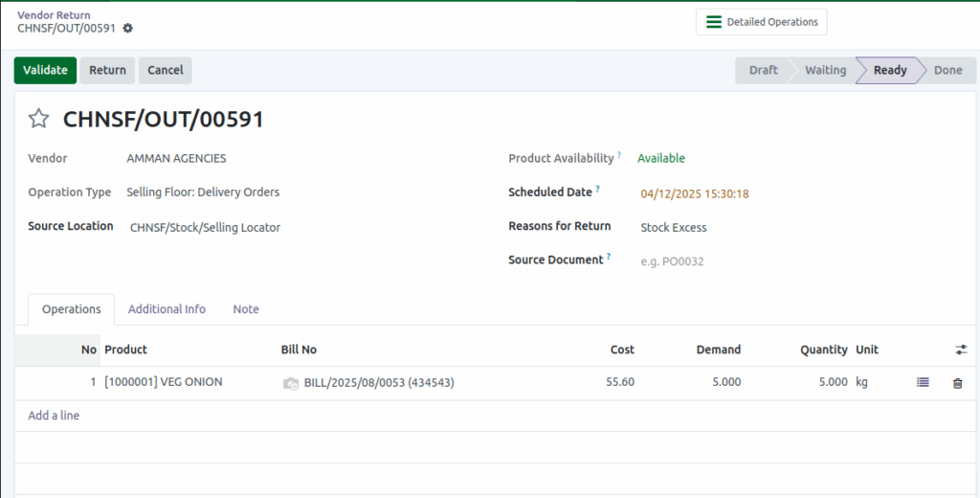Delete the VEG ONION line with the trash icon
Screen dimensions: 980x498
click(x=957, y=383)
